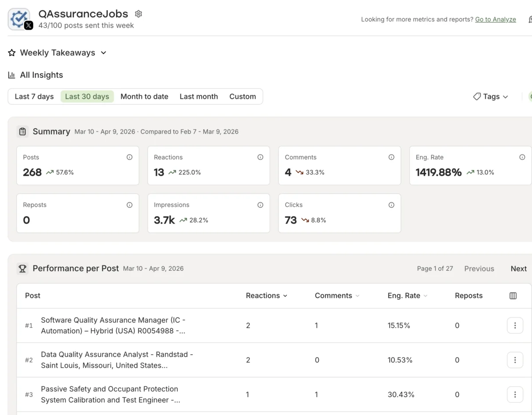Click the 10.53% engagement rate cell

pos(400,360)
